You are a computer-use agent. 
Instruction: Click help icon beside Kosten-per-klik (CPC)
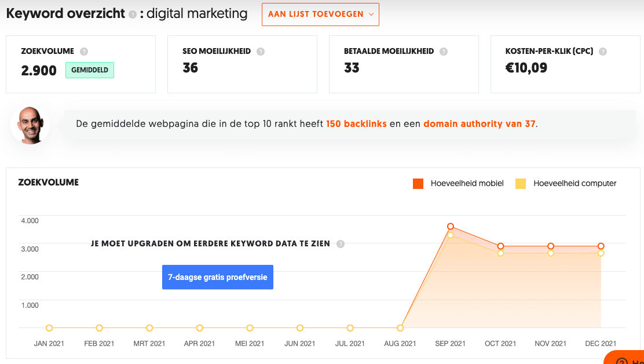tap(602, 52)
